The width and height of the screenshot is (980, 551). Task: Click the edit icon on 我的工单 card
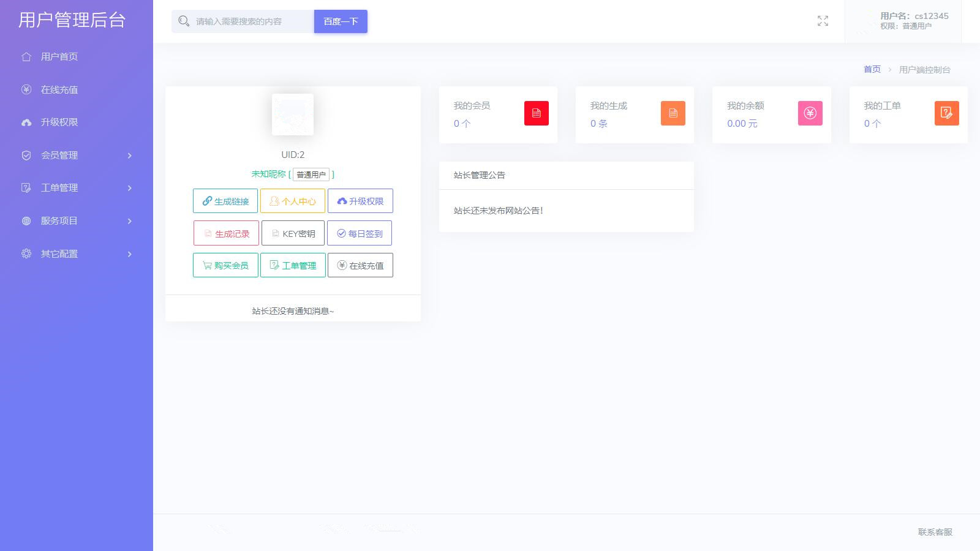(x=946, y=113)
